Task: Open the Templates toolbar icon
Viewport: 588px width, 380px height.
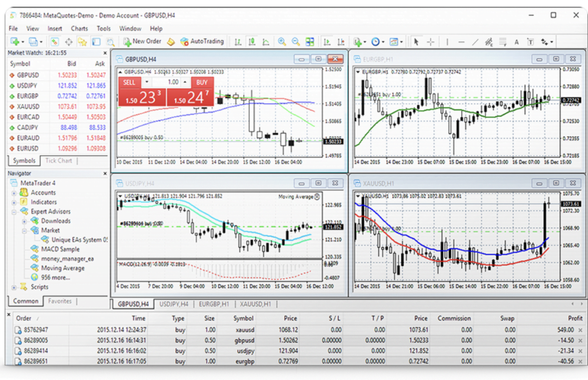Action: tap(393, 42)
